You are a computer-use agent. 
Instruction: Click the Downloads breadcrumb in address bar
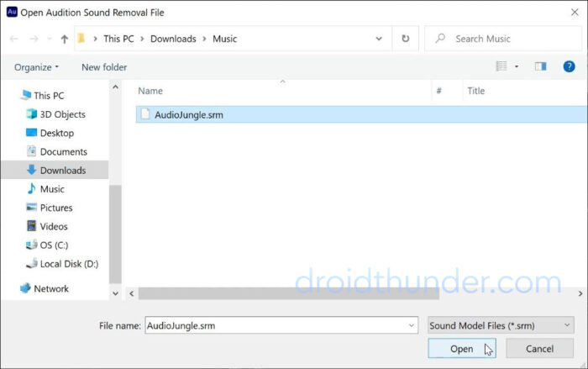point(174,39)
